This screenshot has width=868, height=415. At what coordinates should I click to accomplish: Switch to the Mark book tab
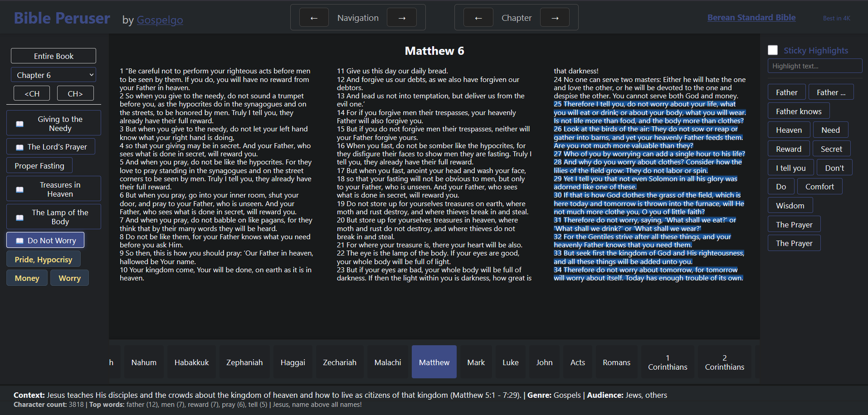pos(476,362)
